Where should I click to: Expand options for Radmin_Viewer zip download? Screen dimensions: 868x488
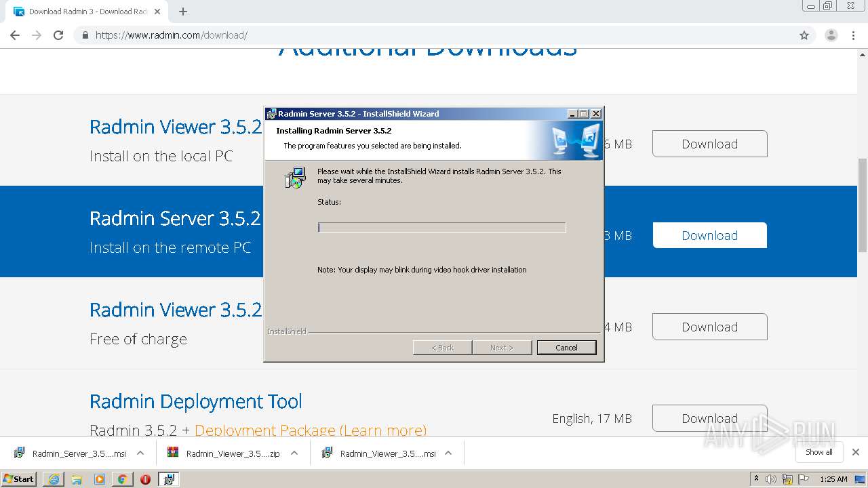click(294, 453)
